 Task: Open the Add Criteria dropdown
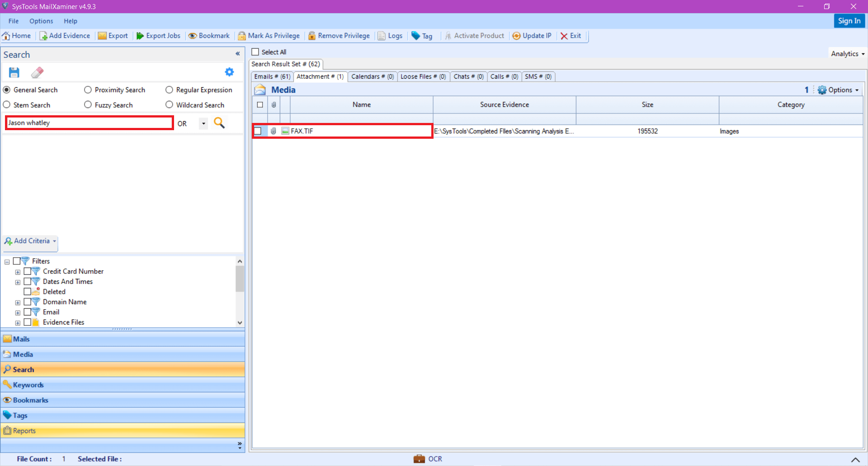pyautogui.click(x=29, y=240)
